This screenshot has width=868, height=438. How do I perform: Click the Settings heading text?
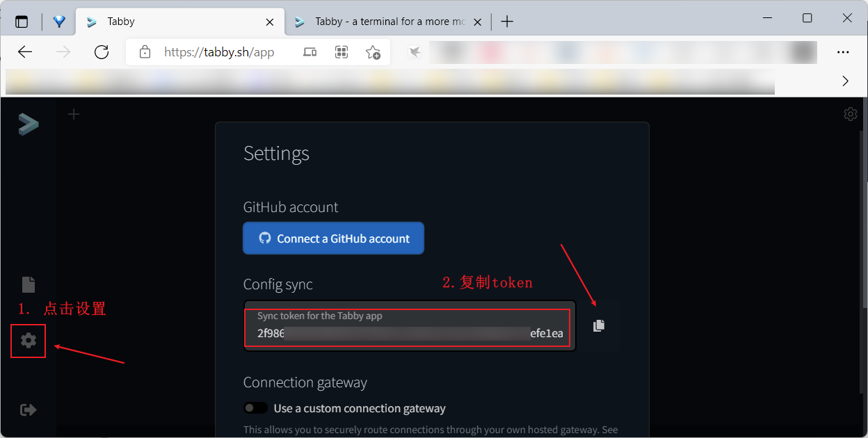coord(276,154)
